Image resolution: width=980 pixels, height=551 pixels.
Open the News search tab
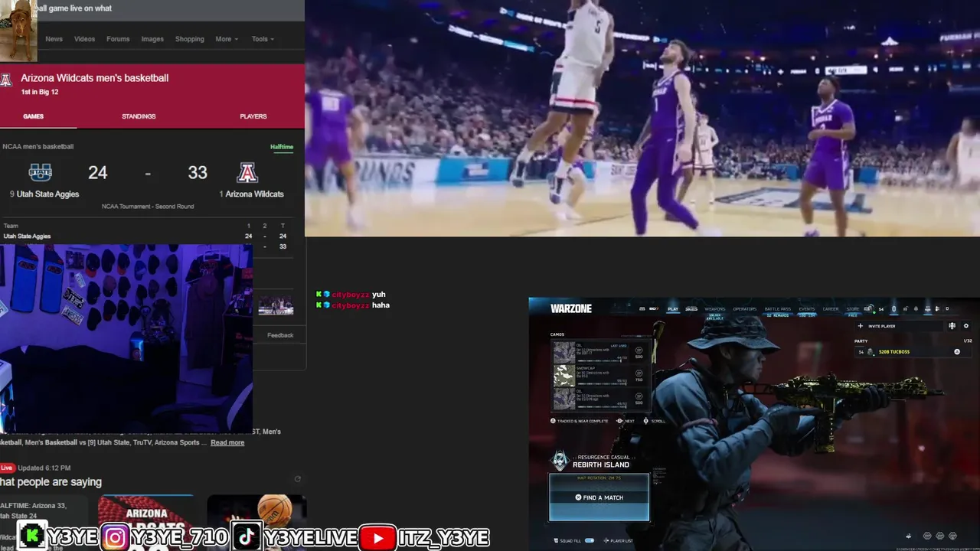[54, 39]
